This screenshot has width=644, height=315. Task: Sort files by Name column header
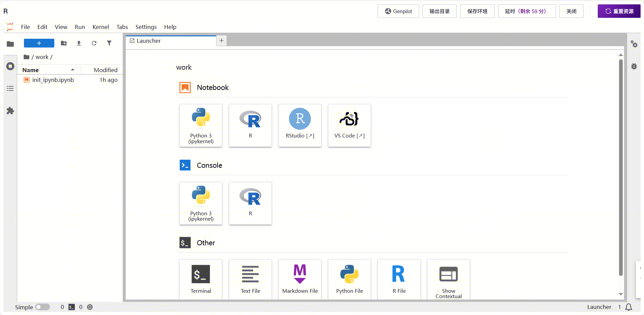coord(49,70)
